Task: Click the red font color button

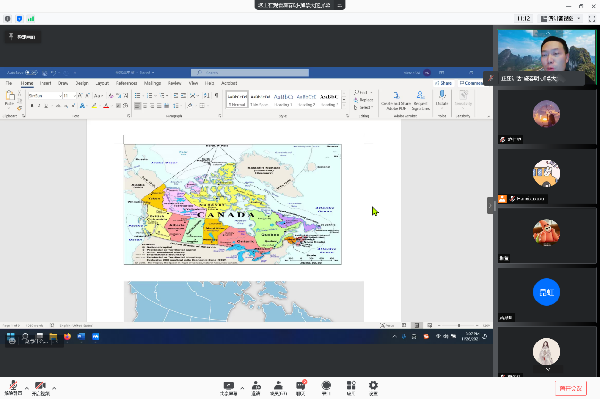Action: [106, 106]
